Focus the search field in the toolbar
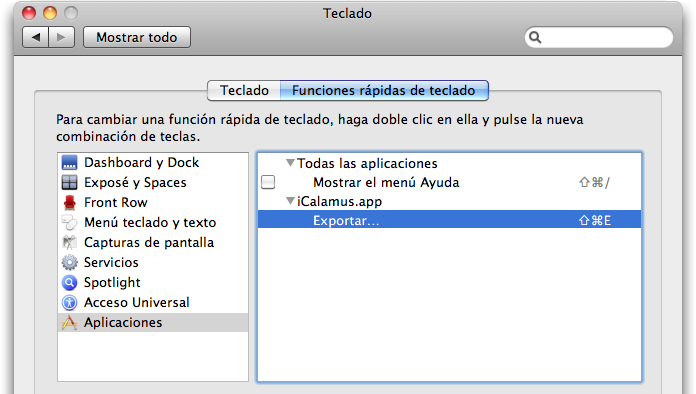This screenshot has width=696, height=394. coord(599,37)
